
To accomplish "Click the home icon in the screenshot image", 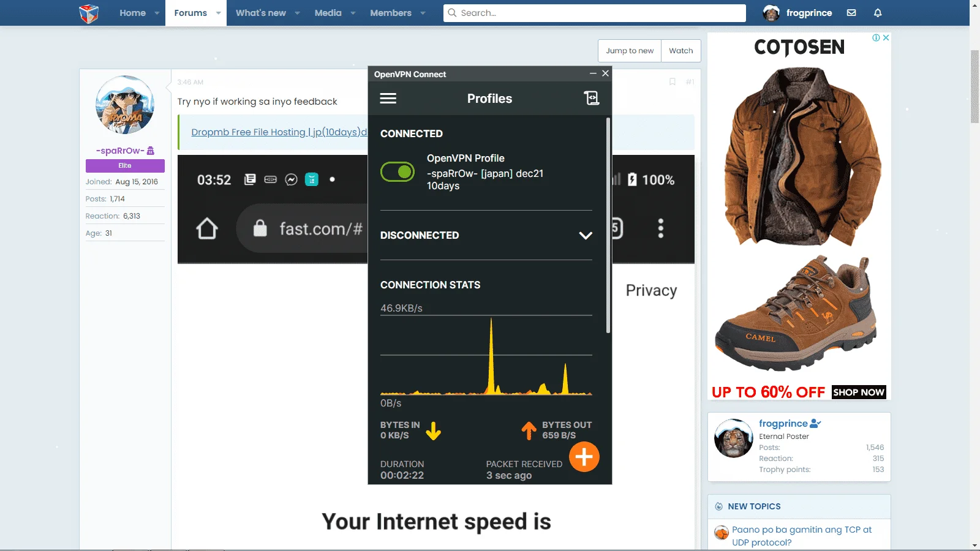I will point(207,228).
